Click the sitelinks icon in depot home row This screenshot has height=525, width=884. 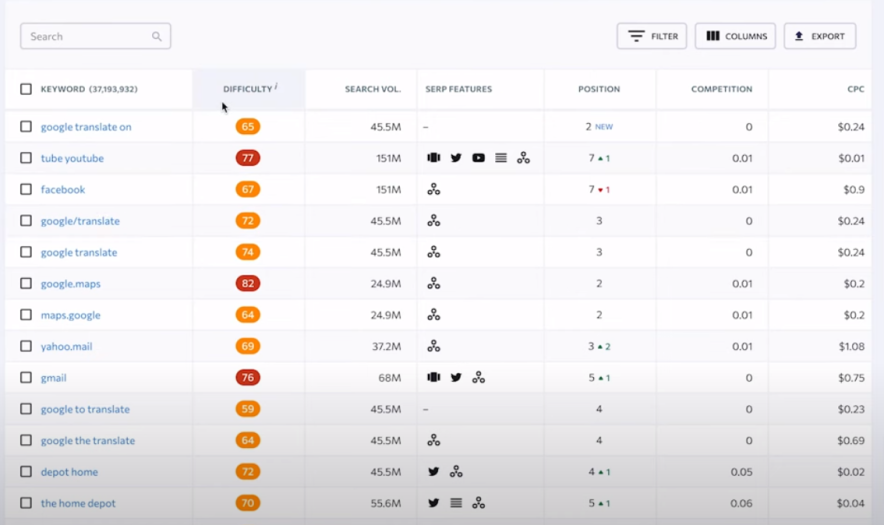pyautogui.click(x=456, y=471)
